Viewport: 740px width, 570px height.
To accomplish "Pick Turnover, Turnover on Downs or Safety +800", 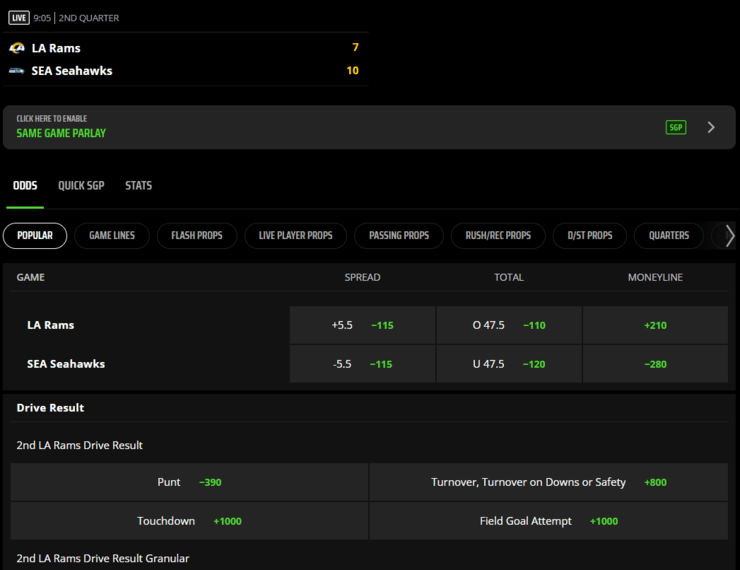I will [x=549, y=482].
